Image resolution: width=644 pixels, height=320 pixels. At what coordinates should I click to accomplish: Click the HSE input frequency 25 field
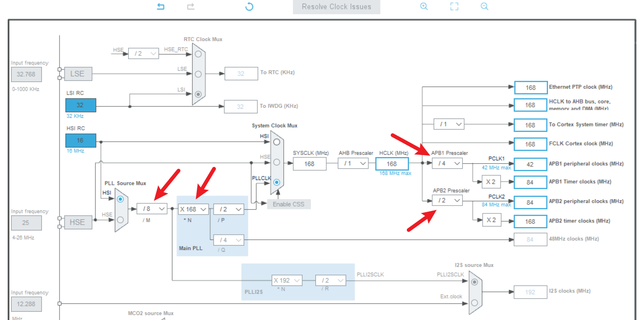point(26,223)
